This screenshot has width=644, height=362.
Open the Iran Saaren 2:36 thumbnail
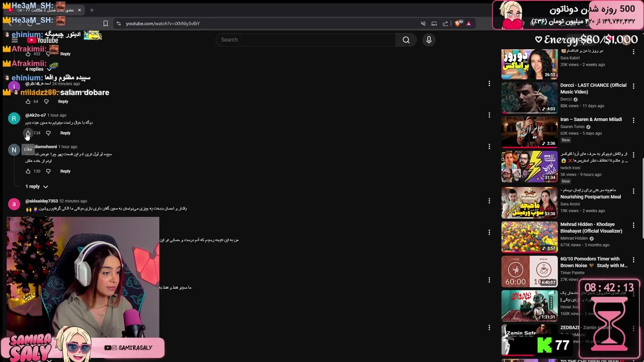pos(529,132)
